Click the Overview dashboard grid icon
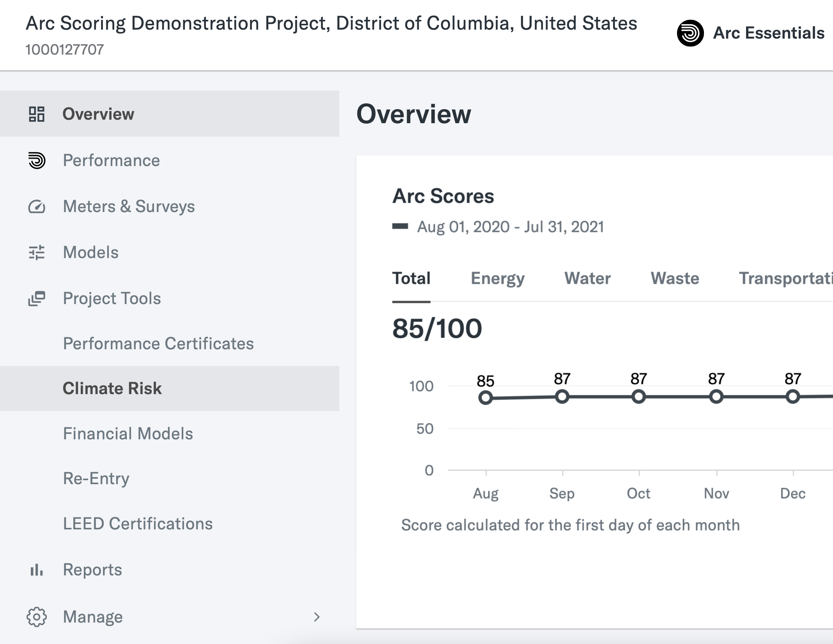Viewport: 833px width, 644px height. 37,114
